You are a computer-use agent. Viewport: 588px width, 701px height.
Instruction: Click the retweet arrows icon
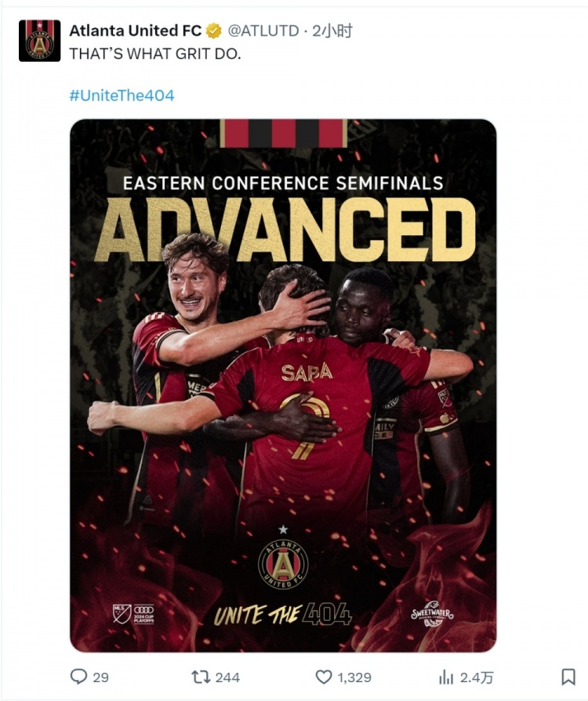(x=201, y=677)
